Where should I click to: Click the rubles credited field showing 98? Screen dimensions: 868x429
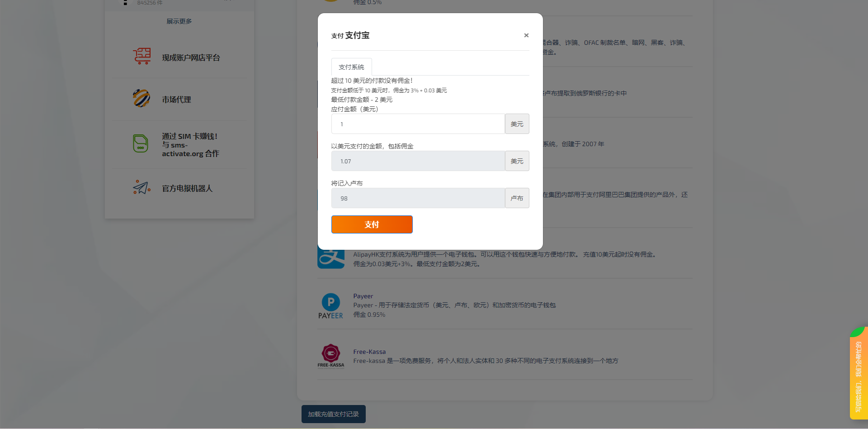(x=418, y=198)
